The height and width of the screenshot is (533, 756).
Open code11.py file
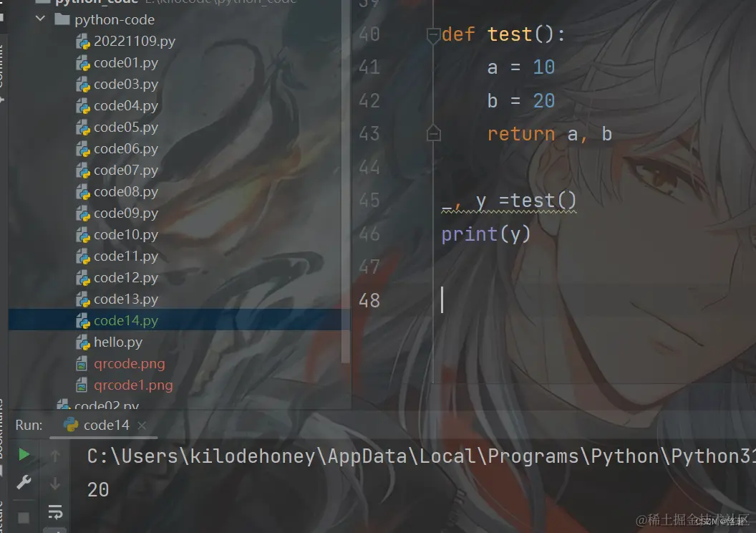click(x=126, y=256)
